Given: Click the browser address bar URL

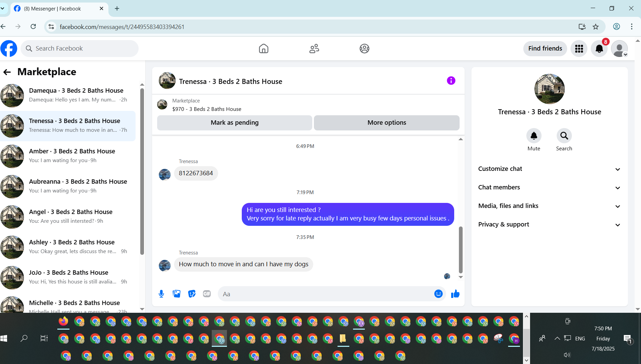Looking at the screenshot, I should pos(122,27).
